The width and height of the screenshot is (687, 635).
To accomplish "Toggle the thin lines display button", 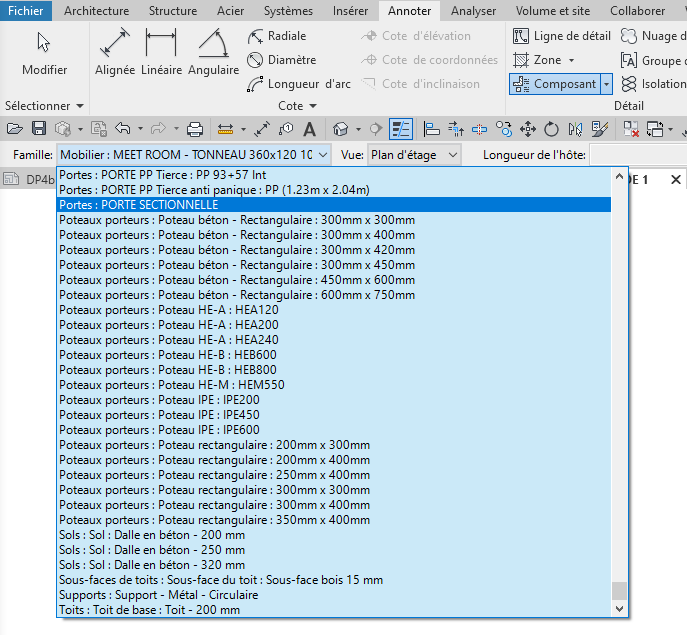I will 401,129.
